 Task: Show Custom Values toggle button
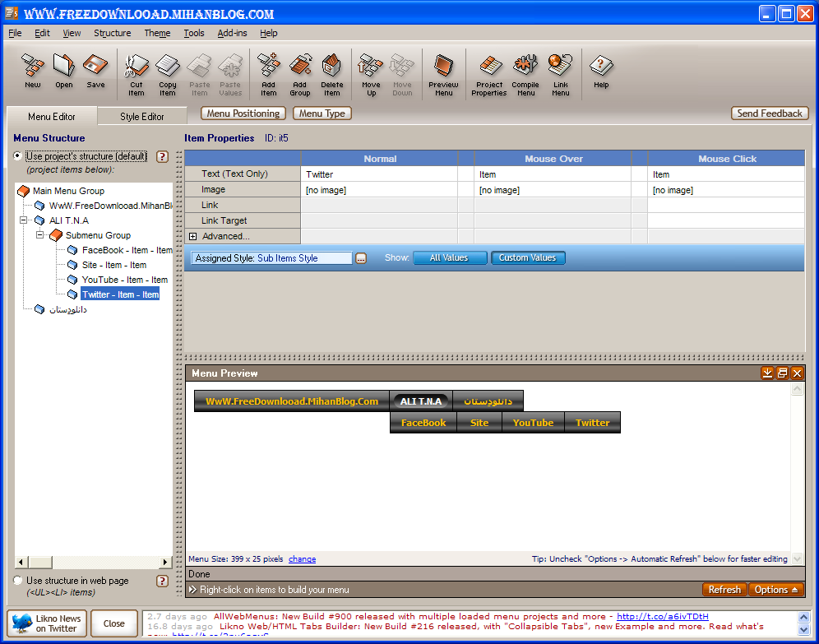pos(528,257)
